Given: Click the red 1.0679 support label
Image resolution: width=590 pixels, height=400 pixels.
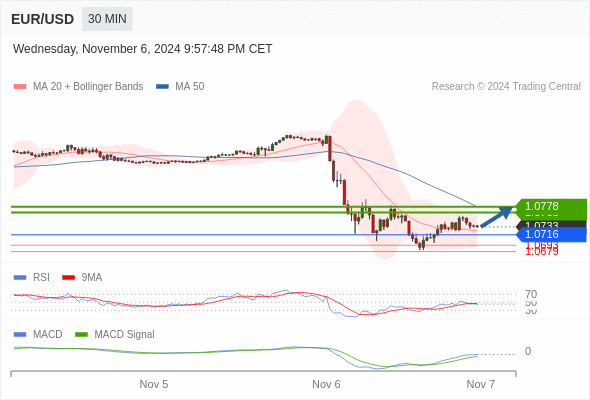Looking at the screenshot, I should [542, 252].
